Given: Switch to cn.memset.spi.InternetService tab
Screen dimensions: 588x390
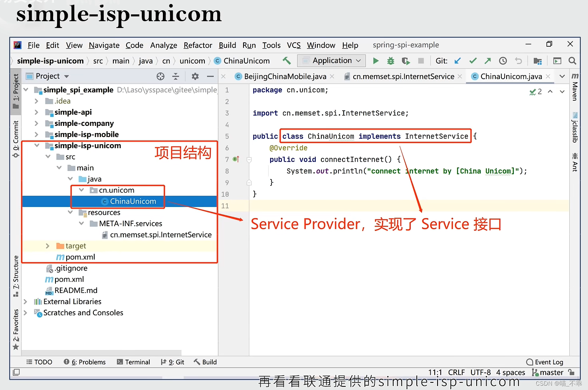Looking at the screenshot, I should tap(403, 76).
